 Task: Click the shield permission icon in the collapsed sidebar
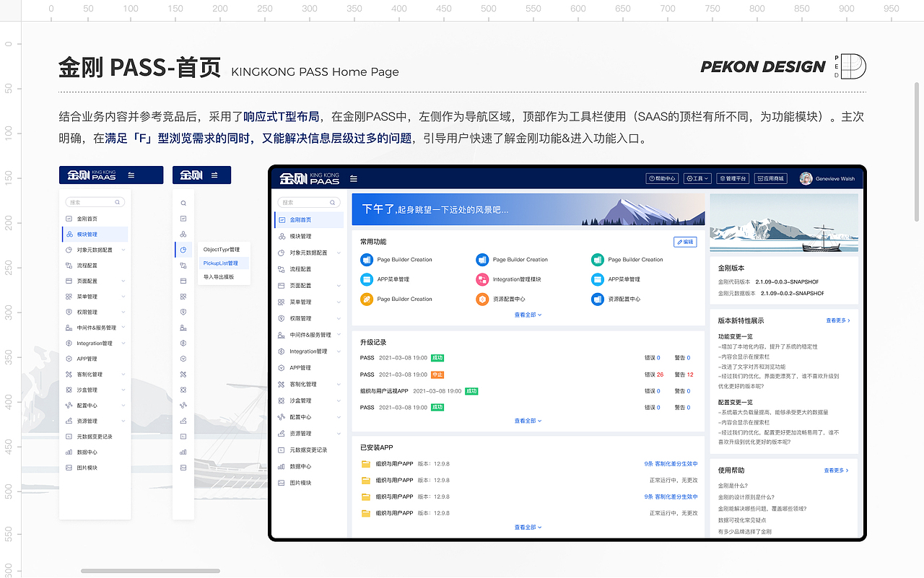tap(183, 312)
